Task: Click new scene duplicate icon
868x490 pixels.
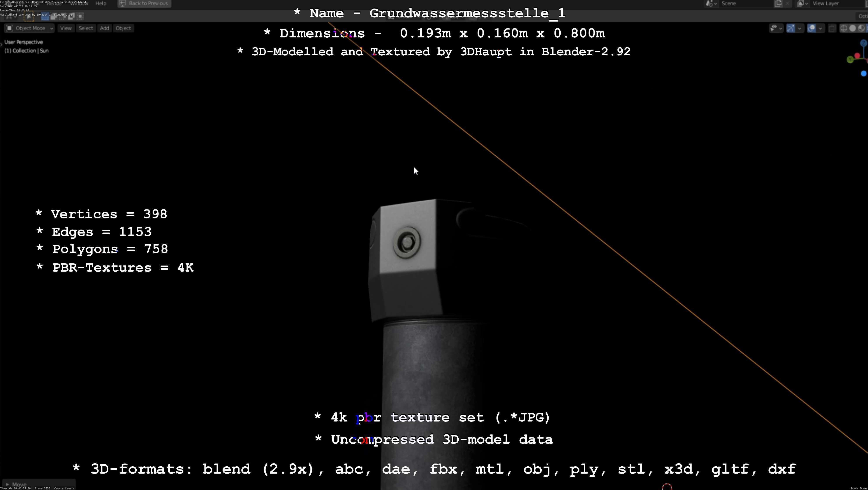Action: pyautogui.click(x=778, y=3)
